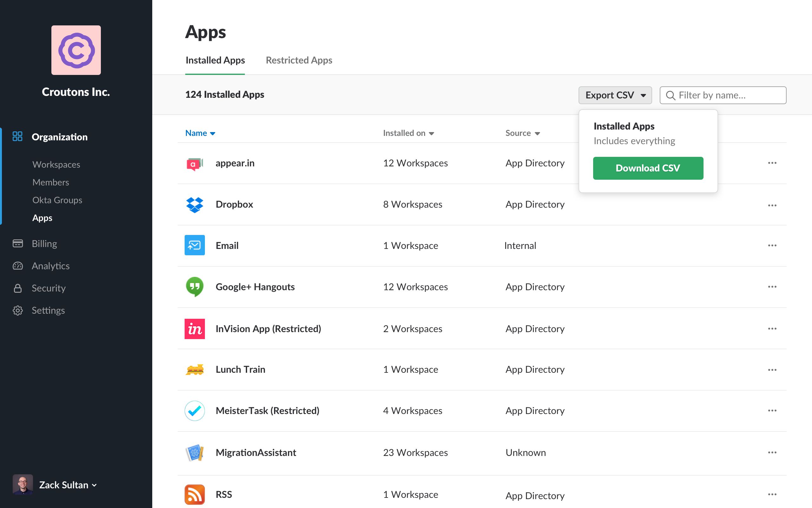The height and width of the screenshot is (508, 812).
Task: Open more options for InVision App row
Action: pos(772,329)
